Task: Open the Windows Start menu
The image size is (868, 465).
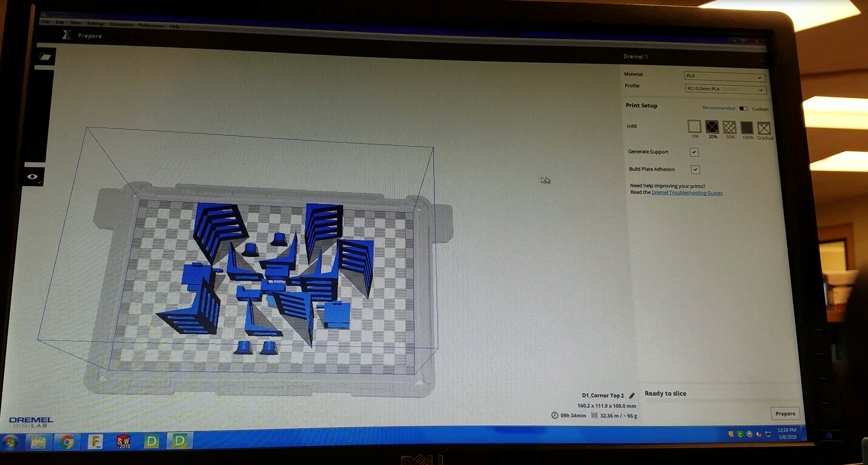Action: coord(10,442)
